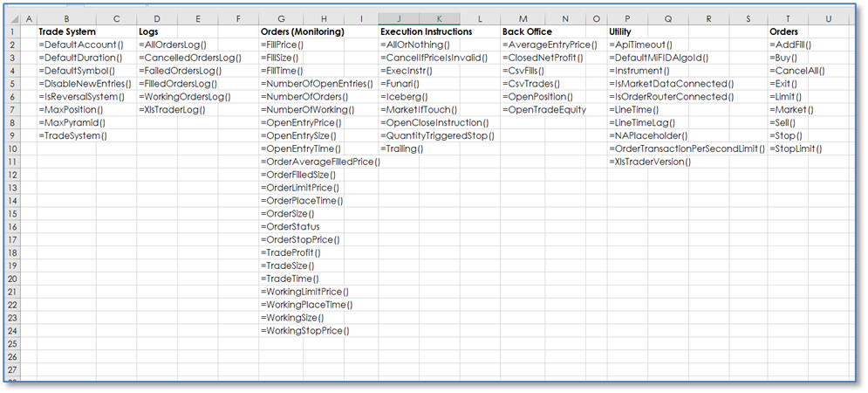Click the Execution Instructions heading cell

(x=426, y=31)
